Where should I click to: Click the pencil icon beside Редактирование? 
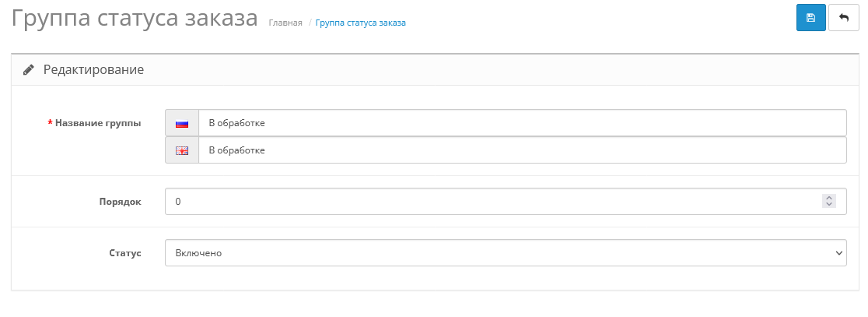[28, 70]
